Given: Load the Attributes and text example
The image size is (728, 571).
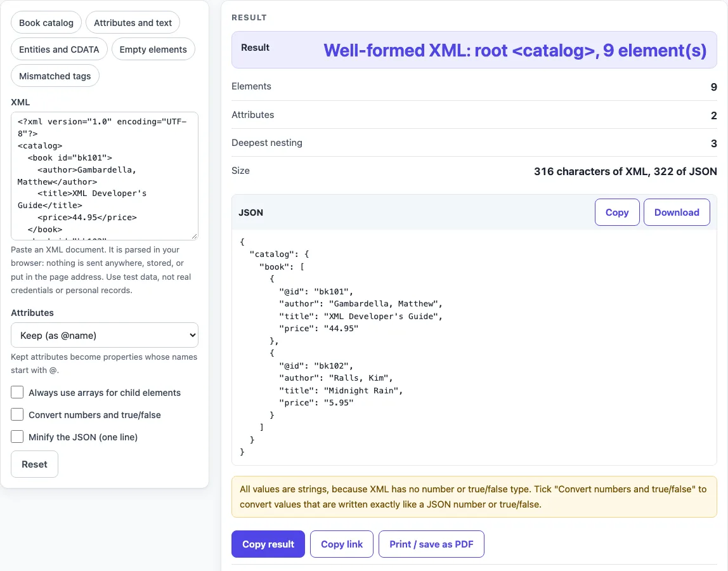Looking at the screenshot, I should (133, 23).
